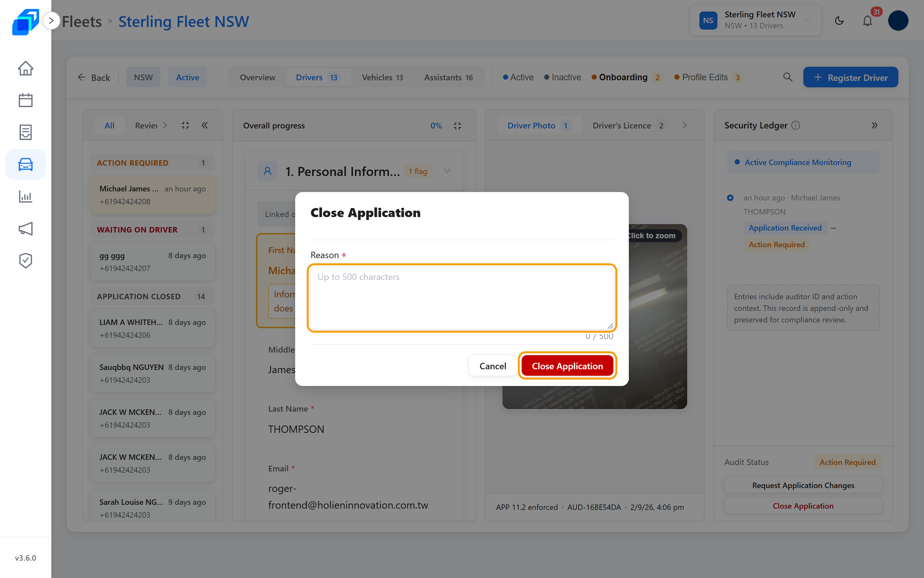The image size is (924, 578).
Task: Click the Active Compliance Monitoring banner
Action: click(x=803, y=162)
